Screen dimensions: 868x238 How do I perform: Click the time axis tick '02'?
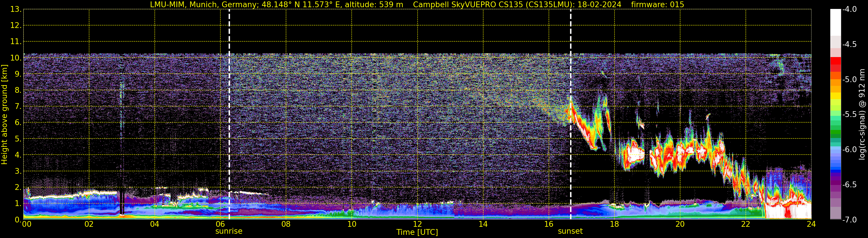(x=89, y=224)
